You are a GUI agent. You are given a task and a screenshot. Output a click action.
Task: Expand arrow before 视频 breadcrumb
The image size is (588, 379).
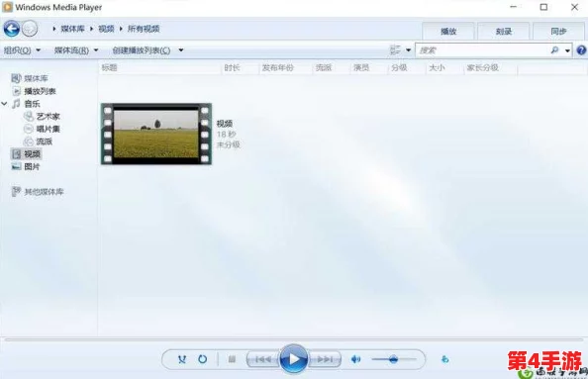[x=91, y=29]
